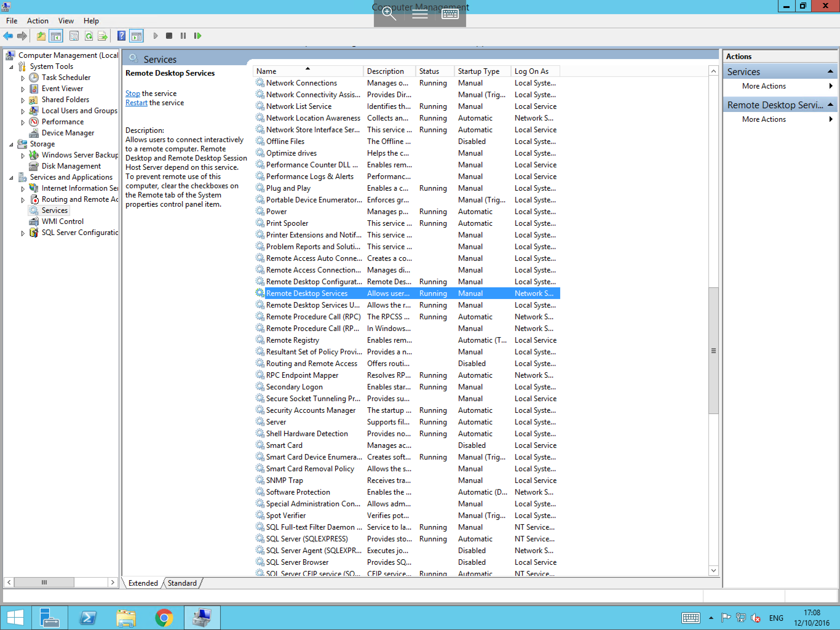
Task: Click the services list vertical scrollbar thumb
Action: [713, 351]
